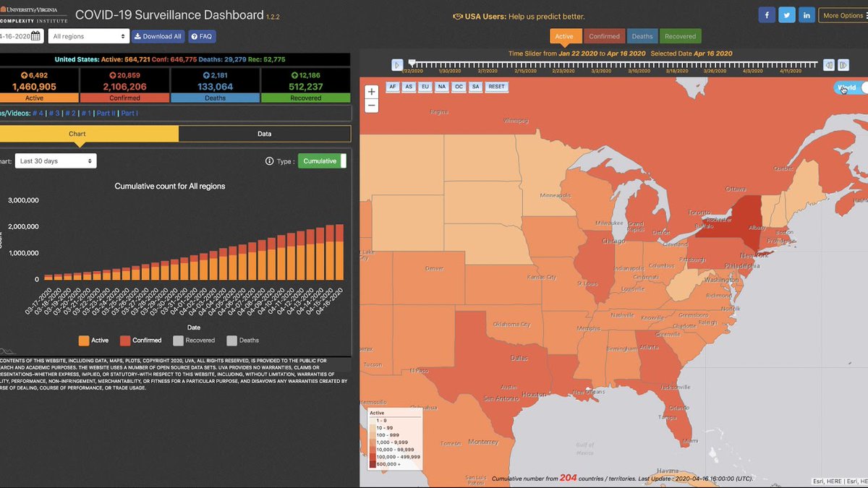Viewport: 868px width, 488px height.
Task: Share dashboard on LinkedIn
Action: (807, 15)
